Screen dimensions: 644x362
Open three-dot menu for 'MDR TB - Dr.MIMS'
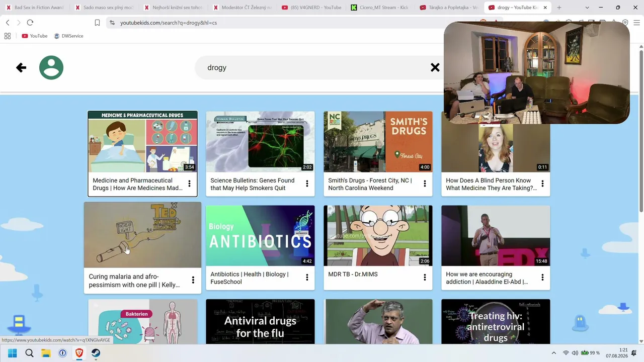[x=425, y=278]
